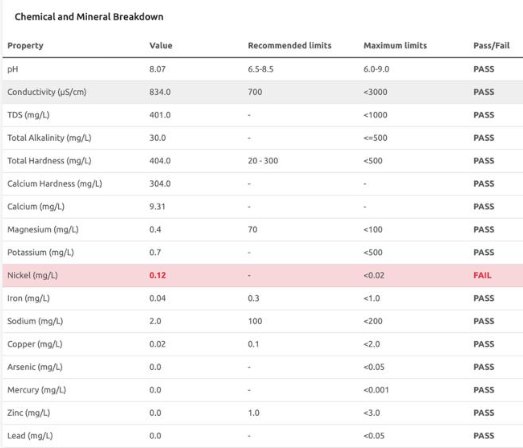Image resolution: width=523 pixels, height=448 pixels.
Task: Select the Conductivity (µS/cm) row
Action: click(263, 92)
